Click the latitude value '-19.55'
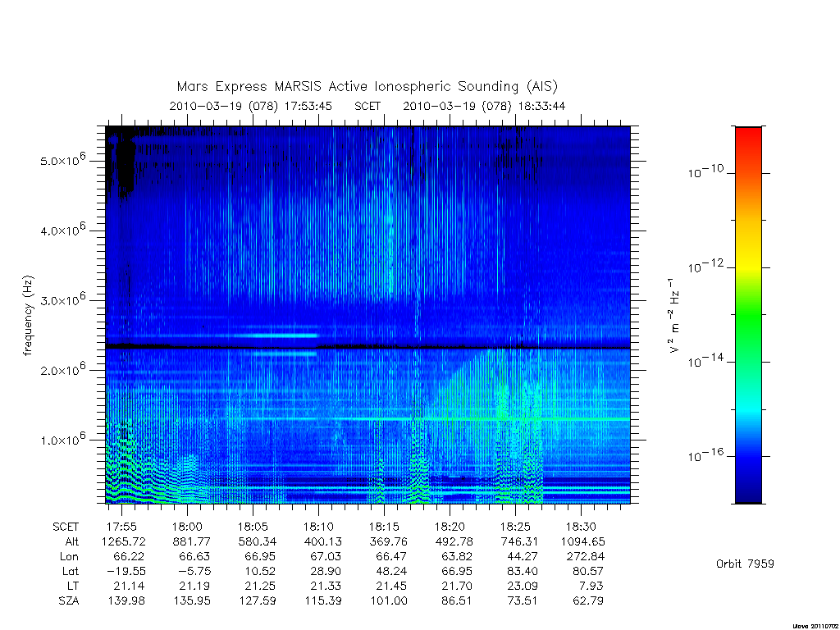This screenshot has height=630, width=840. pos(126,572)
